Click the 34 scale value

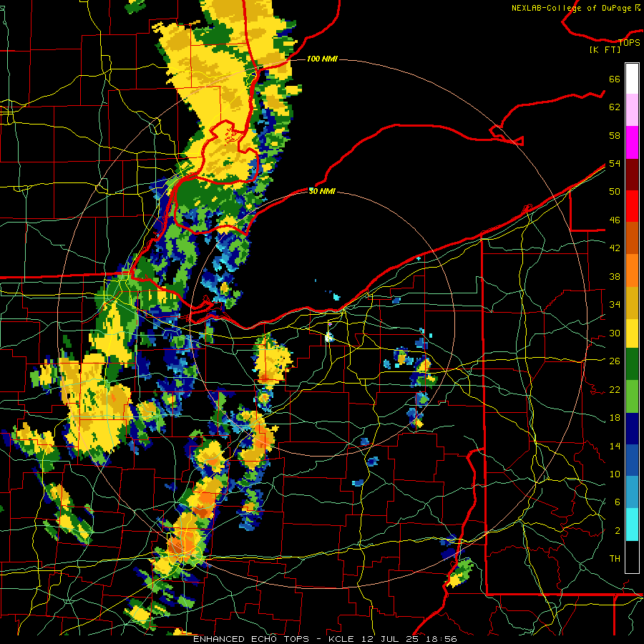tap(615, 304)
